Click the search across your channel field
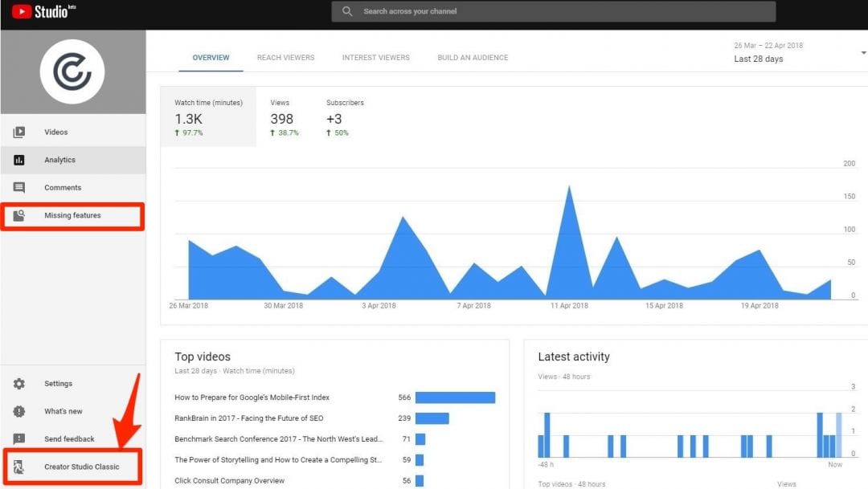The image size is (868, 489). tap(554, 11)
